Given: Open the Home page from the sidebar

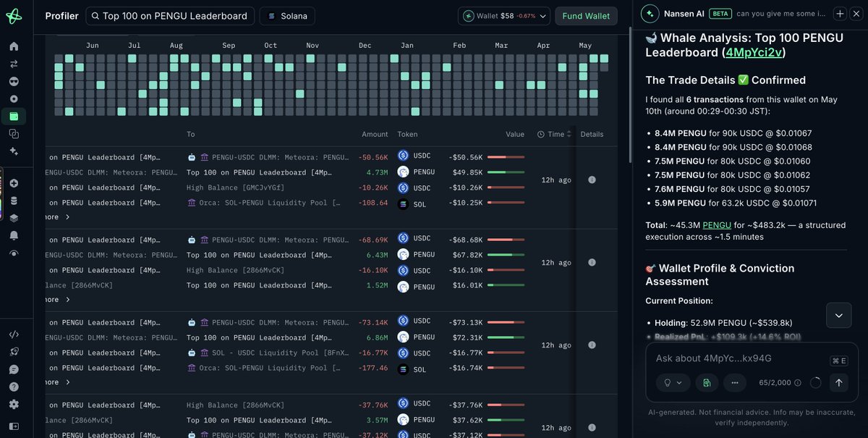Looking at the screenshot, I should tap(14, 46).
